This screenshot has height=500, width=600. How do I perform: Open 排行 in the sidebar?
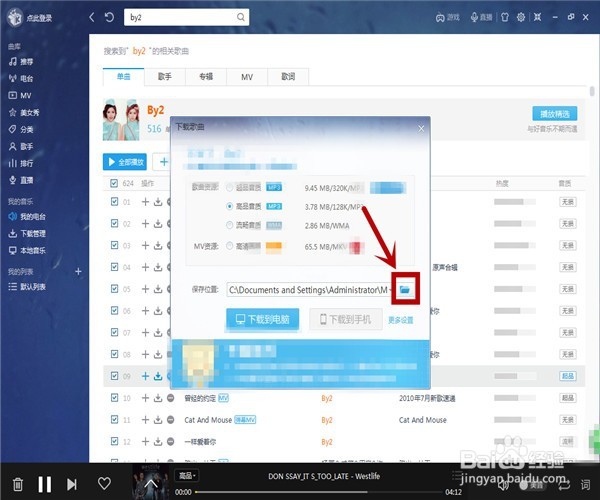(x=21, y=163)
